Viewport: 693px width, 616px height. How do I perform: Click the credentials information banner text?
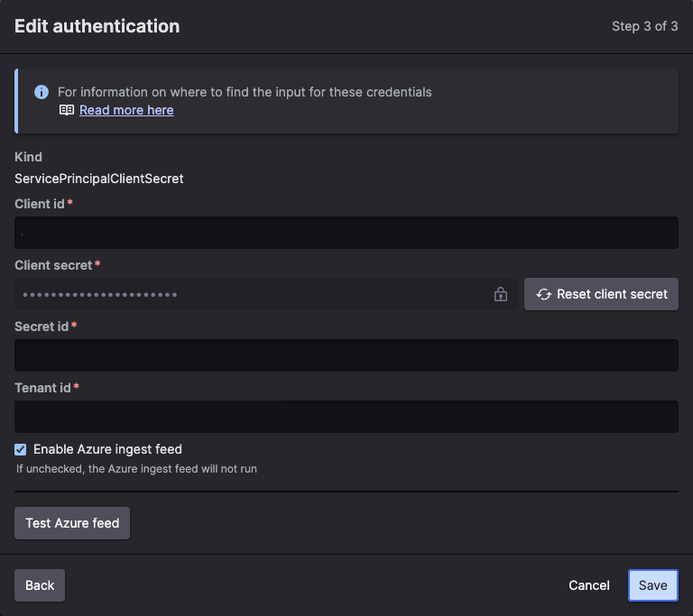coord(245,92)
